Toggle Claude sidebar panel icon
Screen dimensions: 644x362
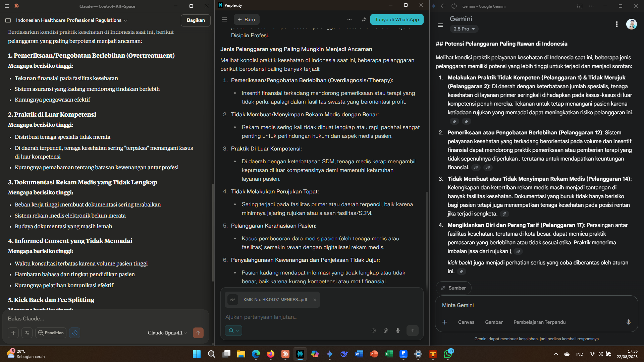8,20
